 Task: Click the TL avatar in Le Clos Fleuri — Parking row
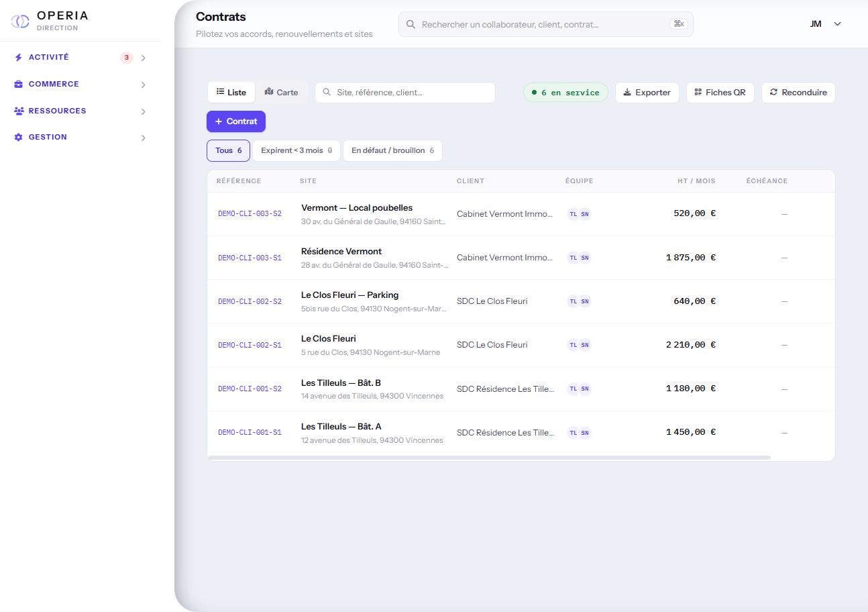coord(573,301)
